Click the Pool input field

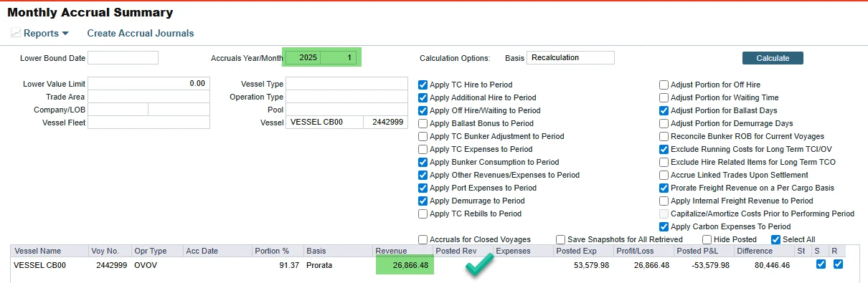(x=346, y=109)
